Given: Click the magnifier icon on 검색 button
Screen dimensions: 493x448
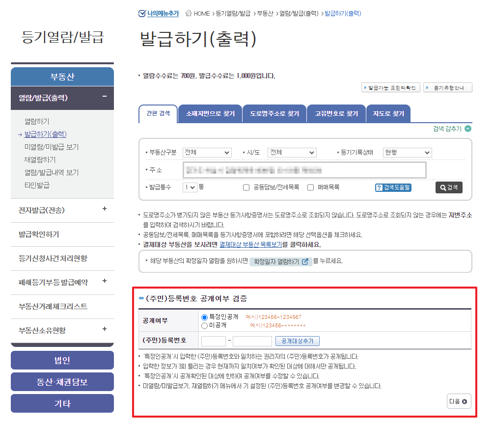Looking at the screenshot, I should pos(443,187).
